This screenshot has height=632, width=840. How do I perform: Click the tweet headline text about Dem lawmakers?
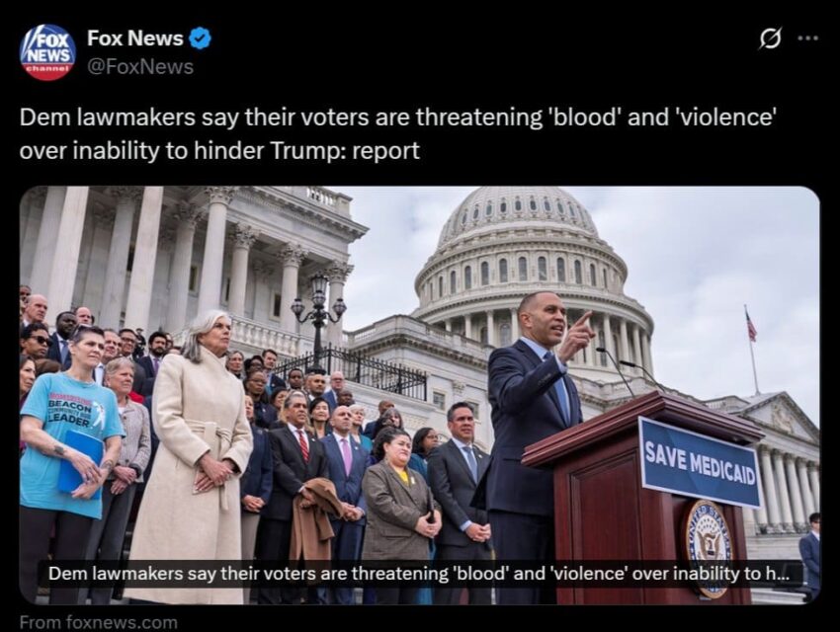coord(398,133)
